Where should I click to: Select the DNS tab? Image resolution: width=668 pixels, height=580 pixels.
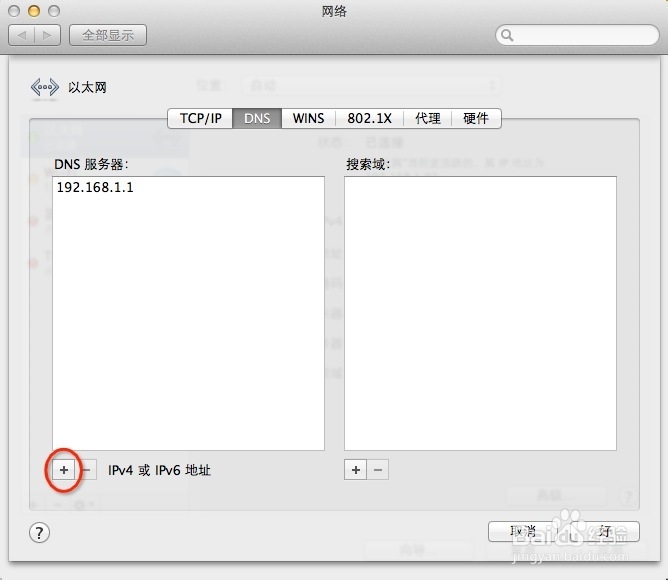pos(257,118)
